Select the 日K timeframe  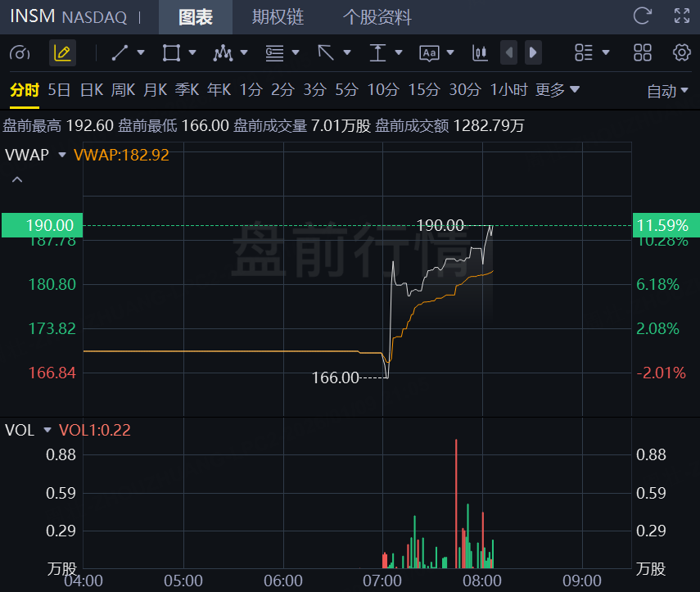click(x=91, y=90)
